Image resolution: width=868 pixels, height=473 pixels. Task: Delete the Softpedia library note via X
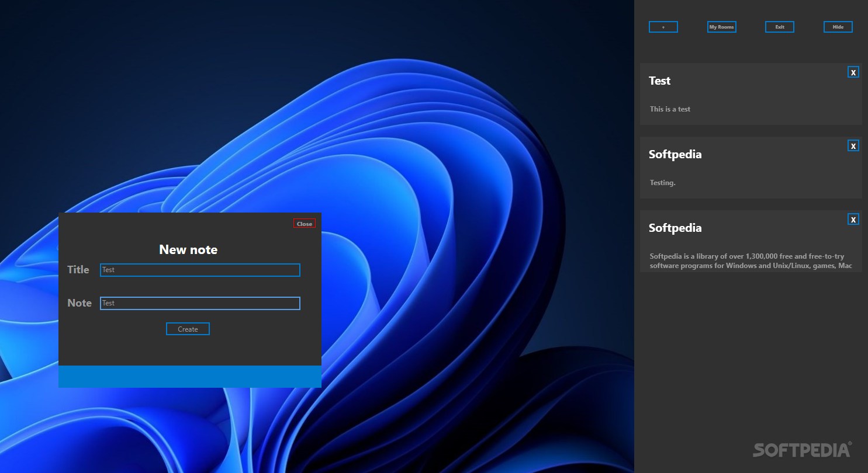853,220
